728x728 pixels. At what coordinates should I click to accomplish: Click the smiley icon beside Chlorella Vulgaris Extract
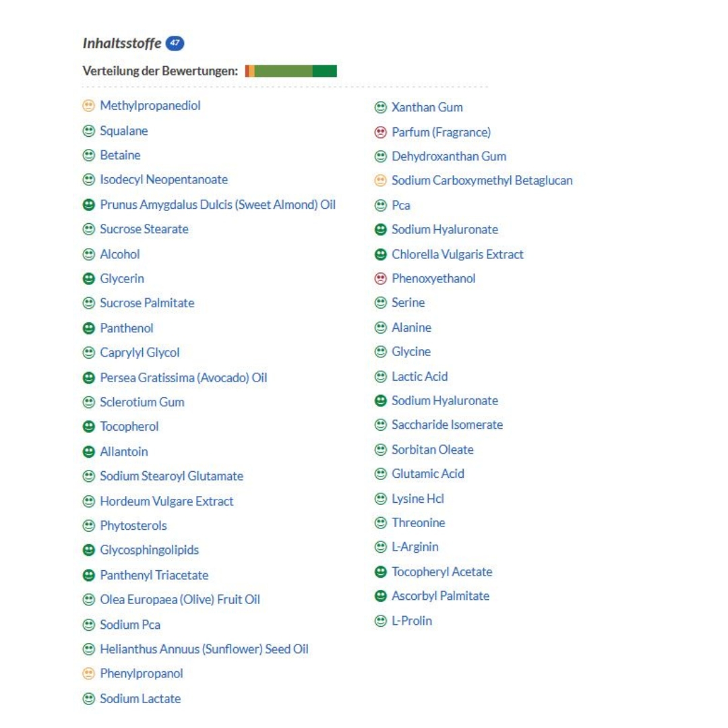pos(380,254)
